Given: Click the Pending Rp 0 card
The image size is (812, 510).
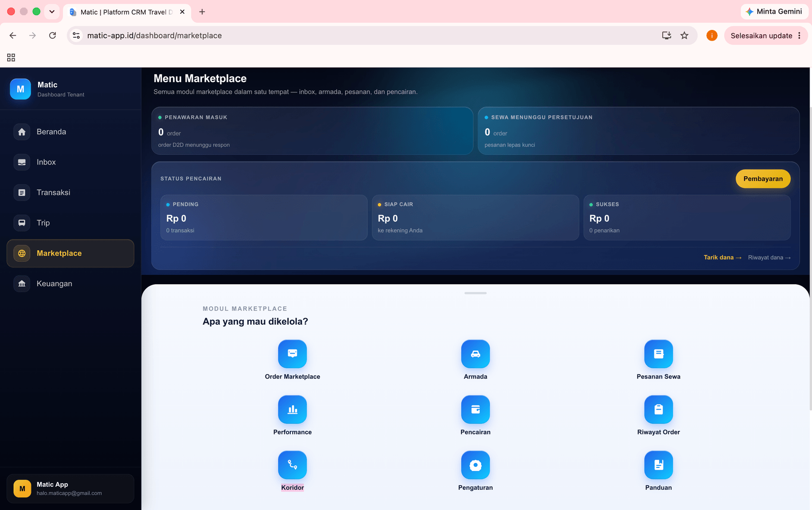Looking at the screenshot, I should coord(264,218).
